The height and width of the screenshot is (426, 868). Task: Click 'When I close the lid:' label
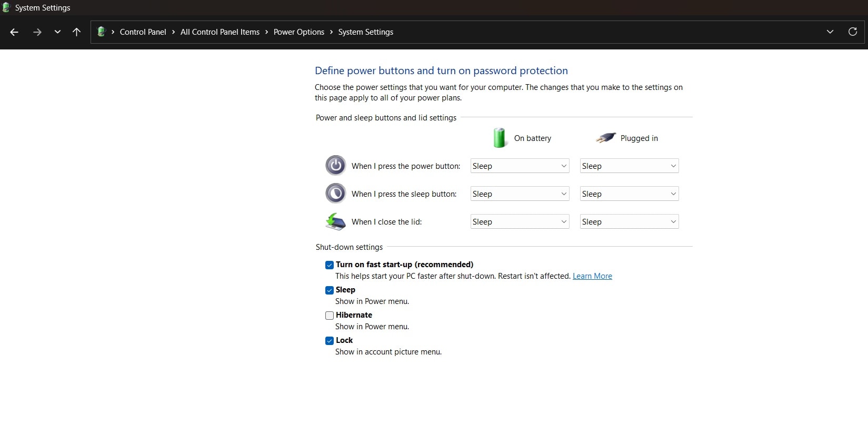coord(387,222)
